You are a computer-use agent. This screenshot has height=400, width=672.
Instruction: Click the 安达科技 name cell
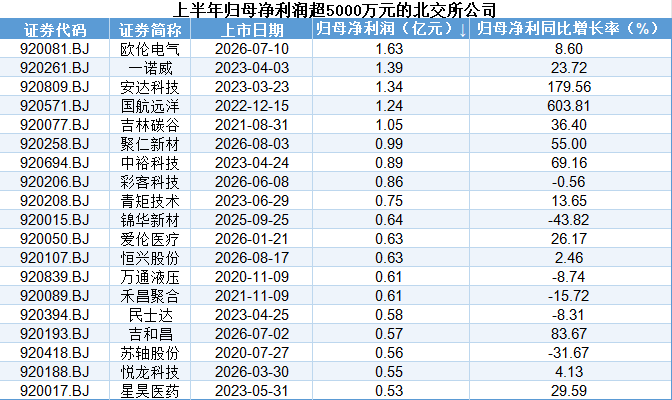pyautogui.click(x=150, y=87)
